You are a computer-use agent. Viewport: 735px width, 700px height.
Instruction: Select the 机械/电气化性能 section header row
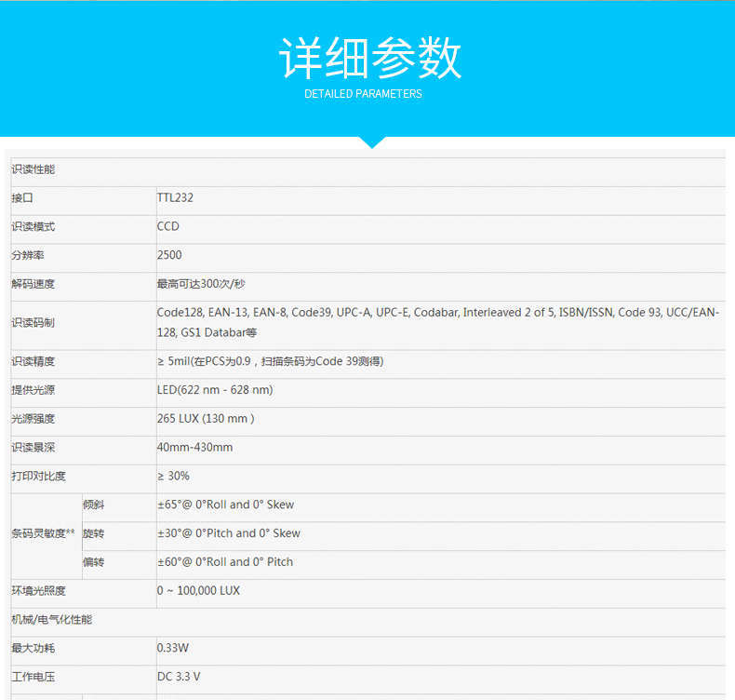(52, 619)
